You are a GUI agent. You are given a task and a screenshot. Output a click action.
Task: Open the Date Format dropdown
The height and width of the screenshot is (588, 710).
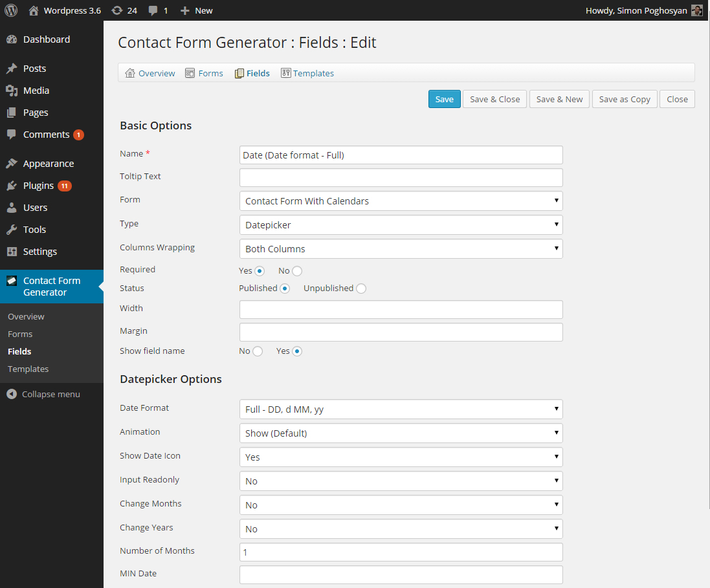[401, 409]
